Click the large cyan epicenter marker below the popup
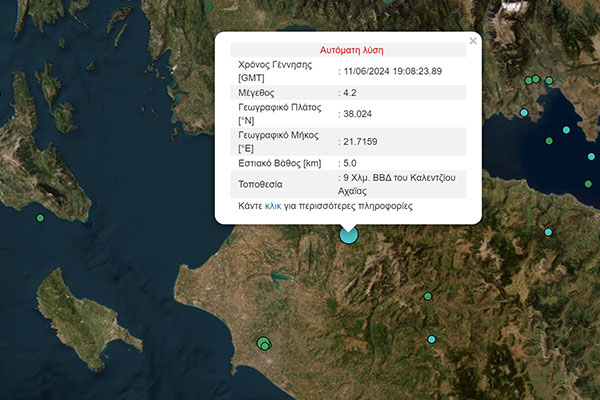600x400 pixels. click(x=348, y=234)
